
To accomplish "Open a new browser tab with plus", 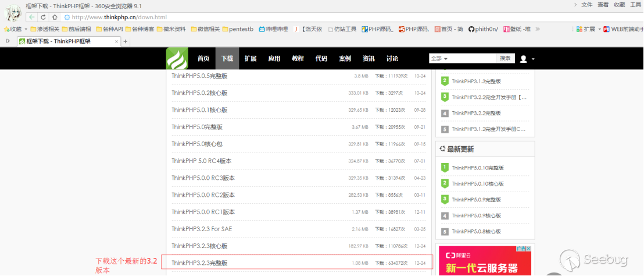I will (x=126, y=41).
